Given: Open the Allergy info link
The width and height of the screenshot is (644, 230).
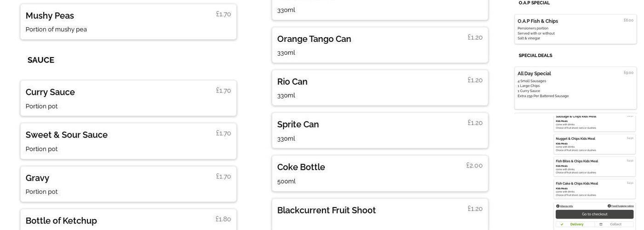Looking at the screenshot, I should tap(566, 206).
